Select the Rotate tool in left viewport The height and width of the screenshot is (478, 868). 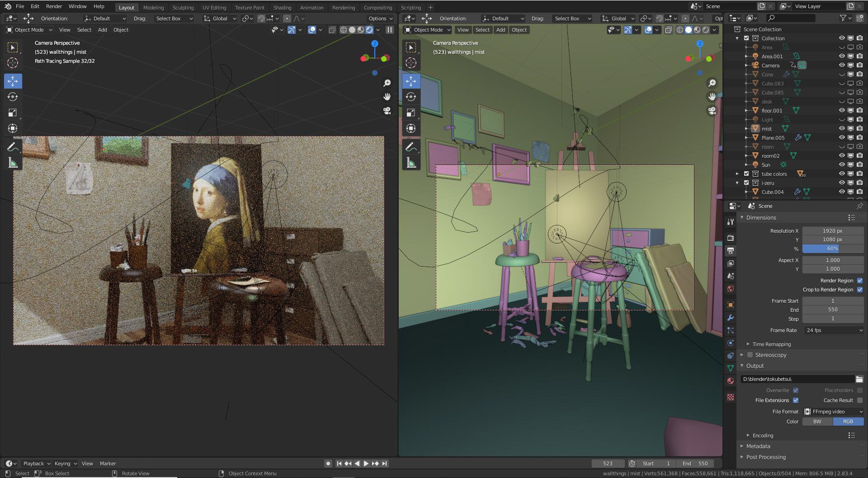[x=13, y=97]
